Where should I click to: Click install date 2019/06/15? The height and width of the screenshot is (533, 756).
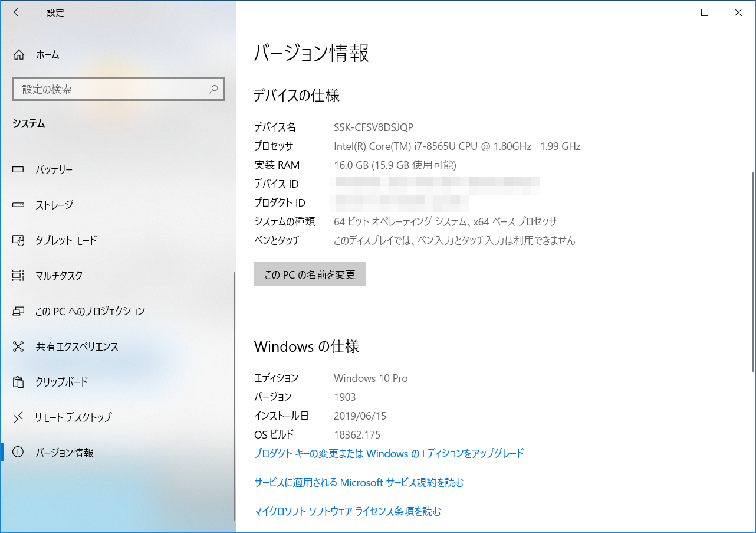coord(360,416)
